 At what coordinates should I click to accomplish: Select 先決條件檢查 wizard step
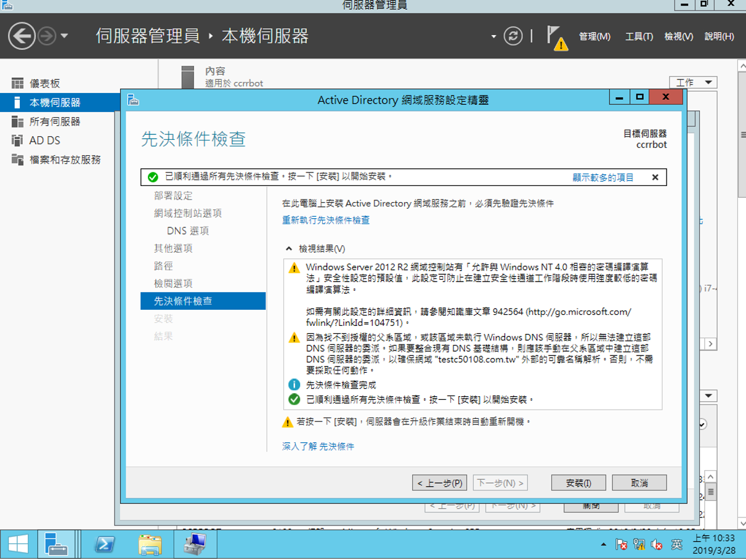(x=203, y=301)
